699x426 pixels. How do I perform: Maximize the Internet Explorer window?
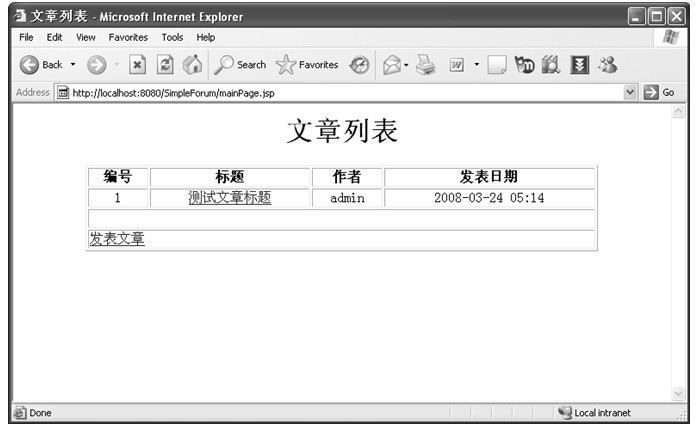(x=656, y=16)
